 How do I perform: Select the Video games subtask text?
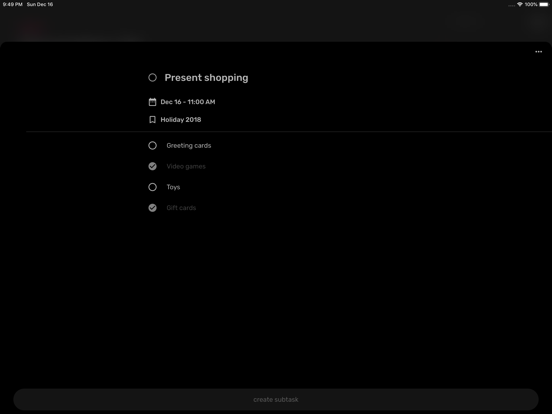coord(186,166)
